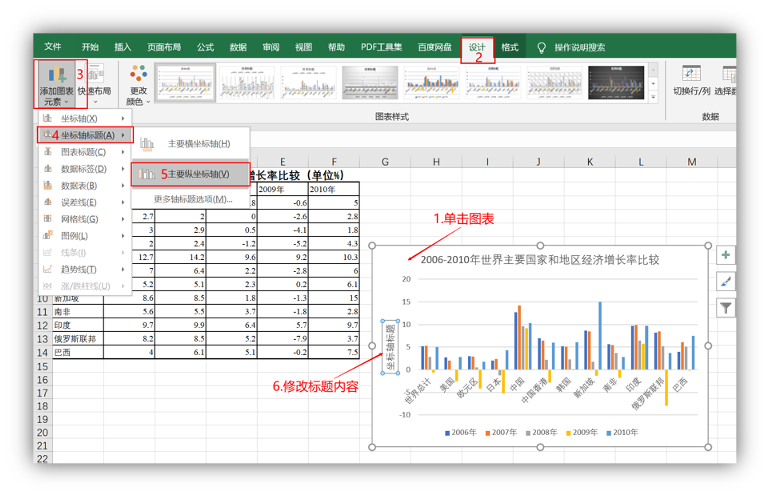Click the 操作说明搜索 search field
Viewport: 768px width, 495px height.
[580, 47]
